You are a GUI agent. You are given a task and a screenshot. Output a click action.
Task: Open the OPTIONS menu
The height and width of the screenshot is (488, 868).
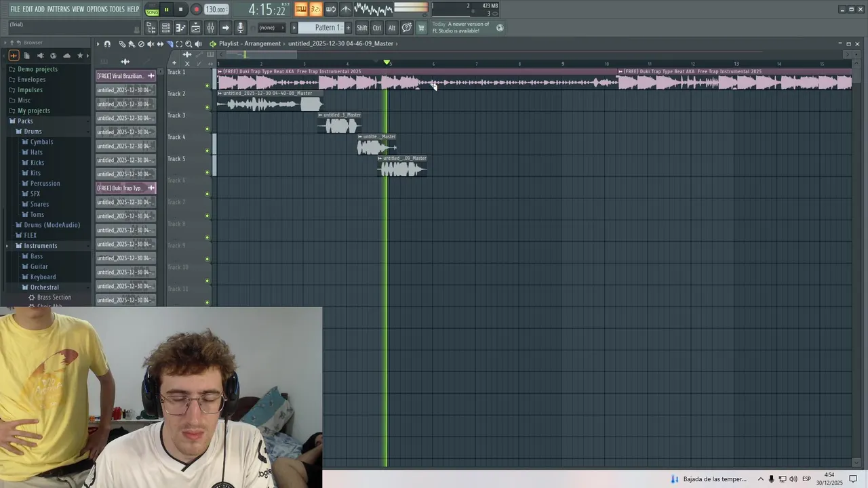pyautogui.click(x=97, y=9)
